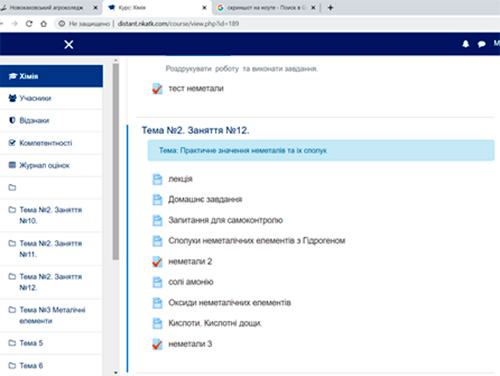Image resolution: width=500 pixels, height=376 pixels.
Task: Close the Курс: Хімія tab
Action: [x=204, y=8]
